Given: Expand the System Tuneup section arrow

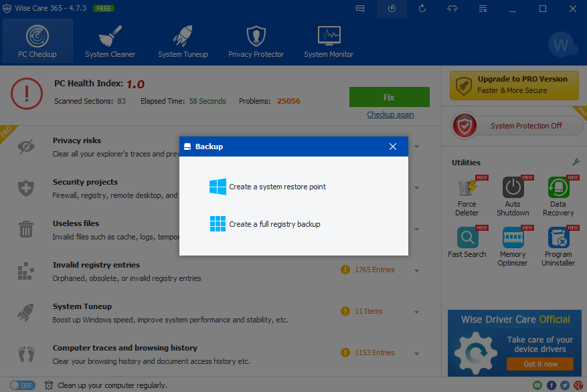Looking at the screenshot, I should (x=417, y=312).
